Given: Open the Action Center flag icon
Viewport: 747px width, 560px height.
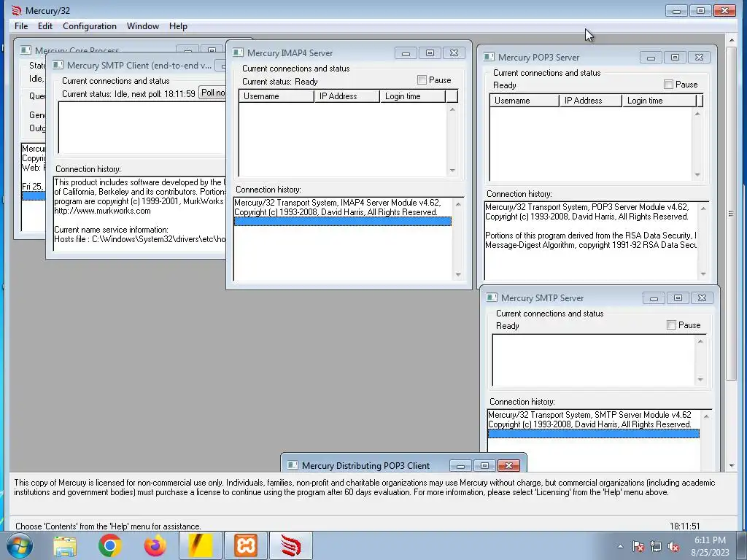Looking at the screenshot, I should 638,546.
